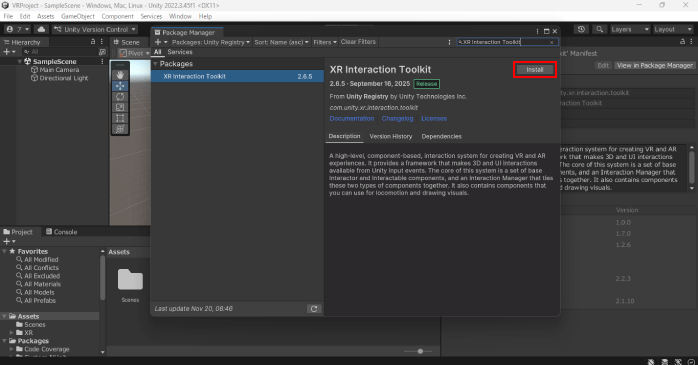Image resolution: width=698 pixels, height=365 pixels.
Task: Open Package Manager window options menu
Action: (537, 32)
